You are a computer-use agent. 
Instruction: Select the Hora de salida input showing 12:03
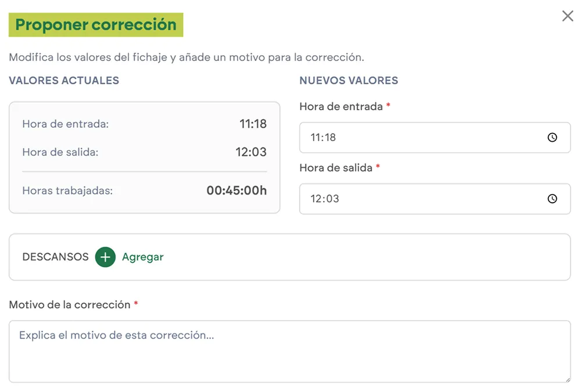[407, 199]
